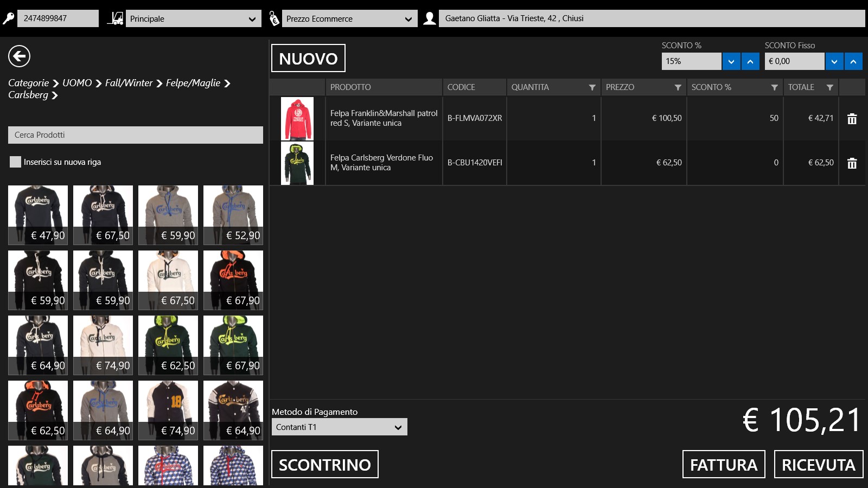Click the FATTURA button

(x=723, y=464)
